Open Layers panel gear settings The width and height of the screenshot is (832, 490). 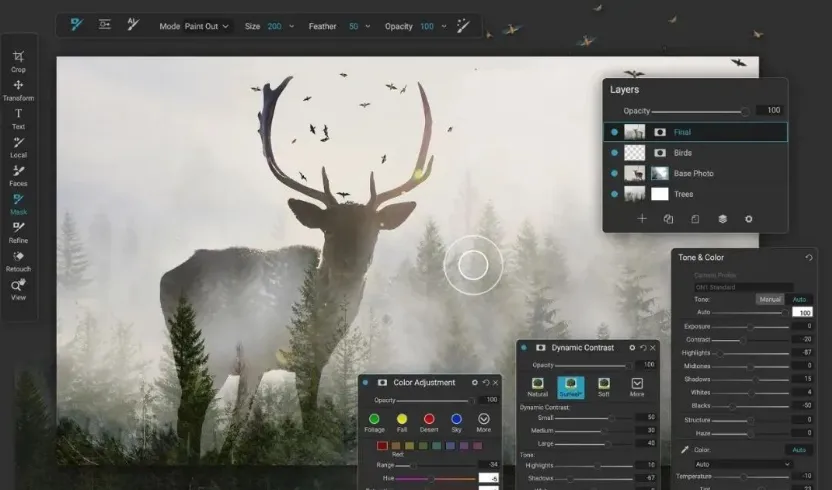[749, 219]
